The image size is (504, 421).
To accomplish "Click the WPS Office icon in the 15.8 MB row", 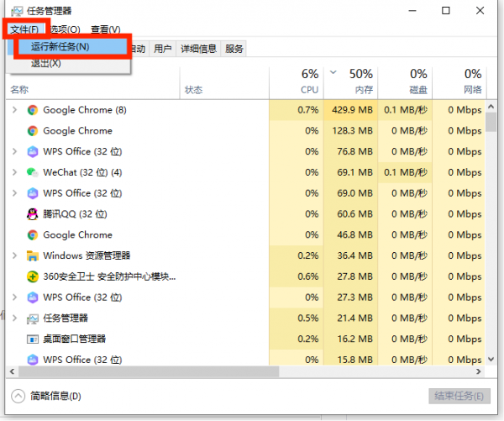I will point(33,360).
